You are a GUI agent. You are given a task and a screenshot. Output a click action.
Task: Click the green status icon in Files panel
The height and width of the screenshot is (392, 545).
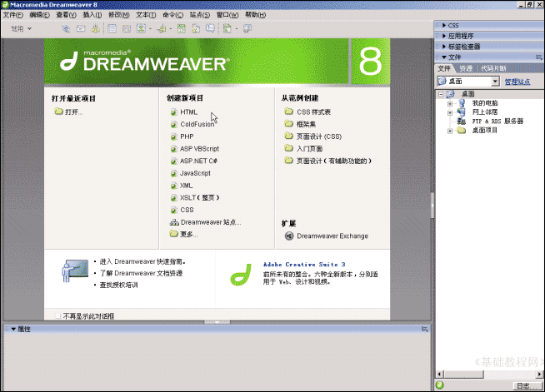440,385
